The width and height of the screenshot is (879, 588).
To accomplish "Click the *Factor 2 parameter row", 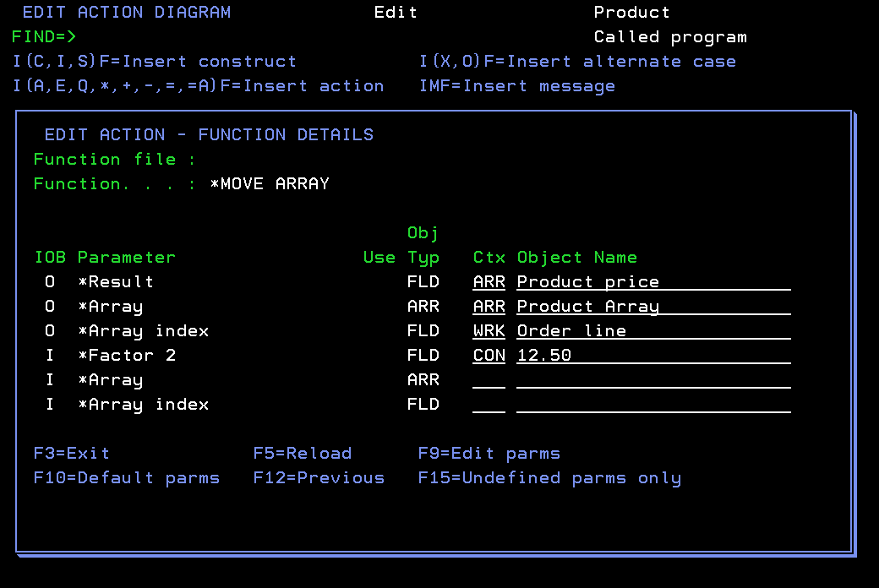I will [127, 355].
